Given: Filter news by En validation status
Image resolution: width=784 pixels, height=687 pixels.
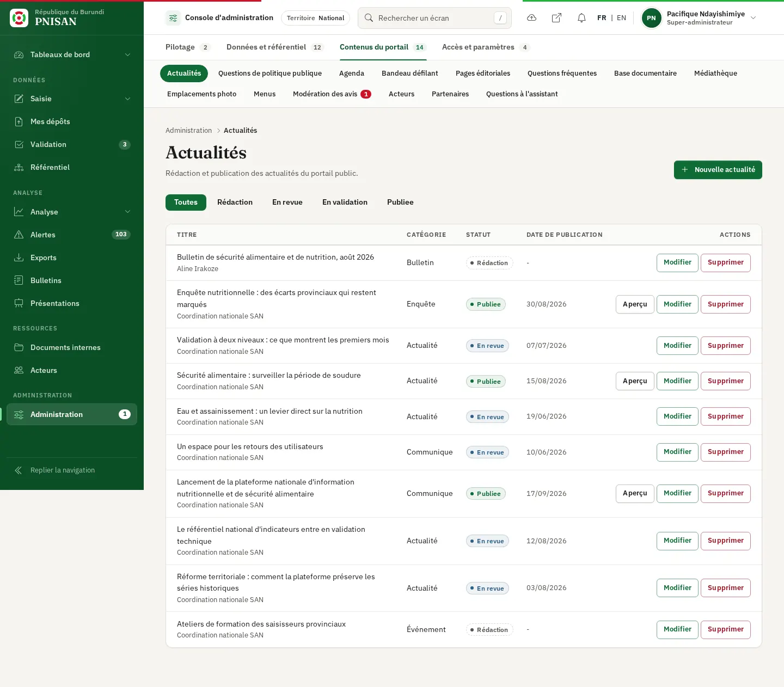Looking at the screenshot, I should [345, 203].
